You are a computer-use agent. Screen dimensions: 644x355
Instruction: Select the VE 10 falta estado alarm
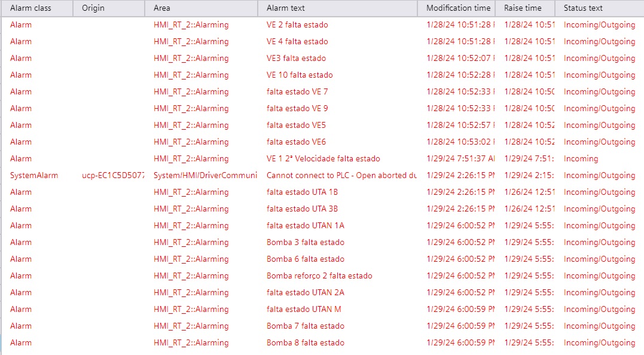[323, 75]
